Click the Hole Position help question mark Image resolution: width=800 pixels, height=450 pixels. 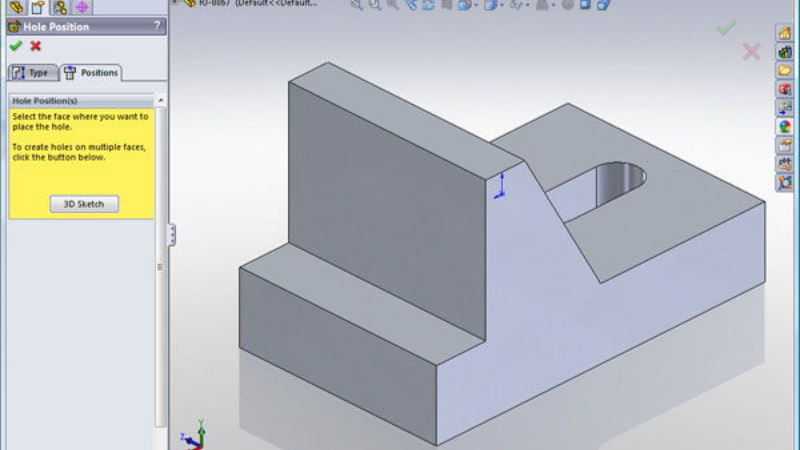(157, 26)
